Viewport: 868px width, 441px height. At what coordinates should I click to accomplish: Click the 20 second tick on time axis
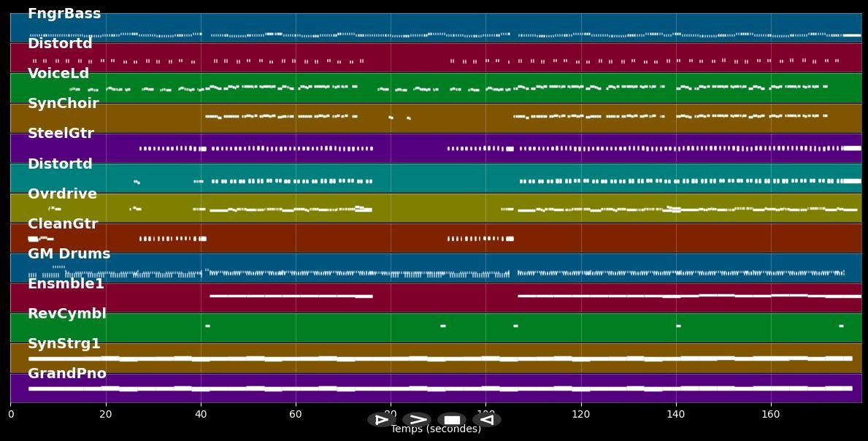(106, 415)
